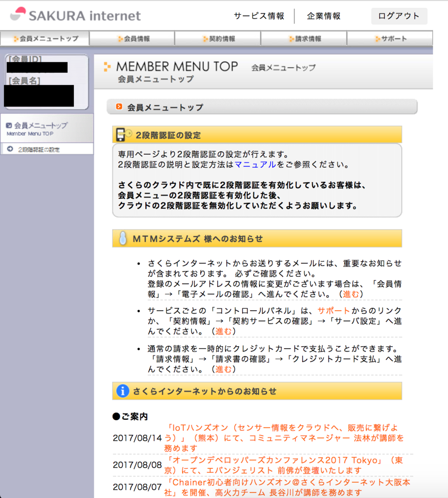Click the SAKURA internet logo text
Screen dimensions: 448x498
[x=85, y=16]
